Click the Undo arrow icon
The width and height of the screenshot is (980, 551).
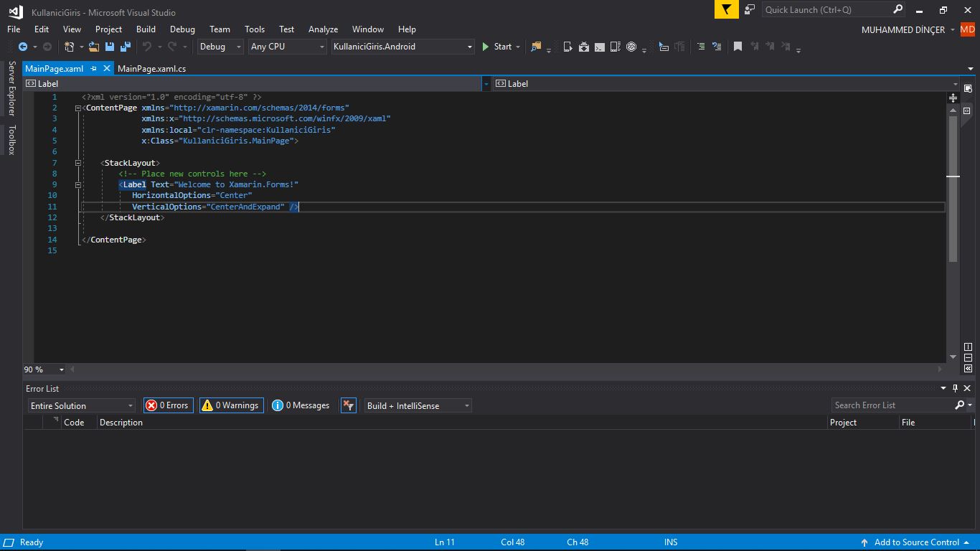(x=147, y=47)
